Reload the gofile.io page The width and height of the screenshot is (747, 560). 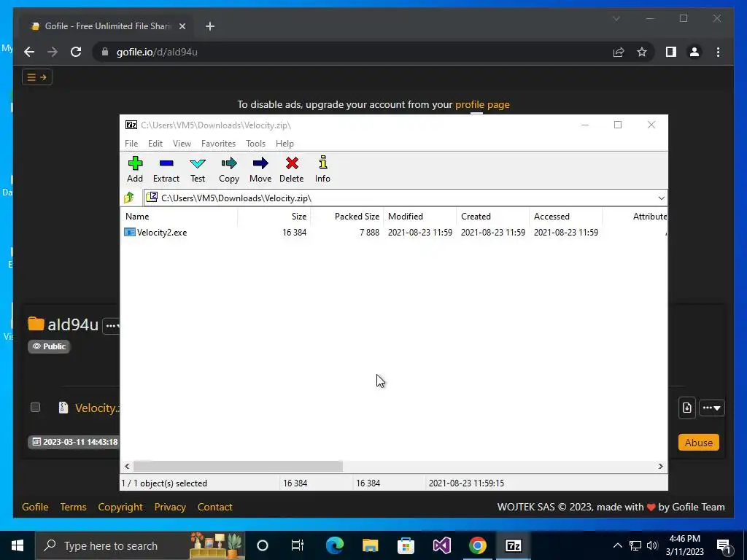tap(76, 52)
